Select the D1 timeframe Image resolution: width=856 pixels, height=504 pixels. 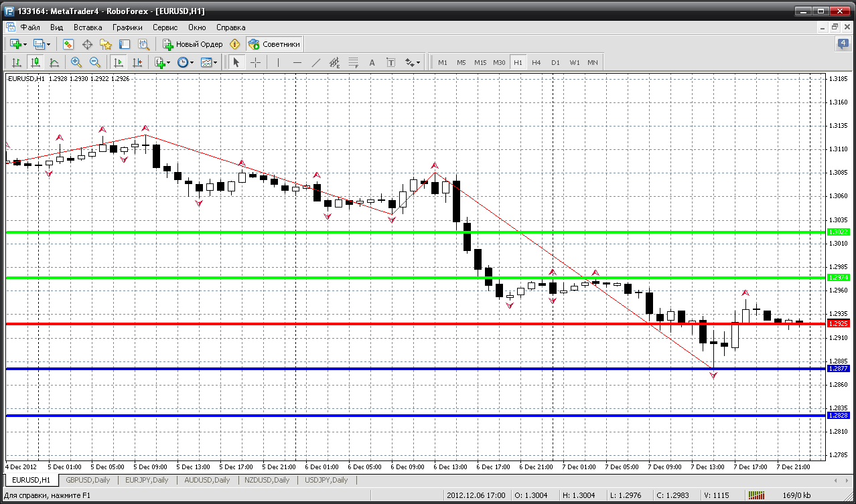point(555,62)
